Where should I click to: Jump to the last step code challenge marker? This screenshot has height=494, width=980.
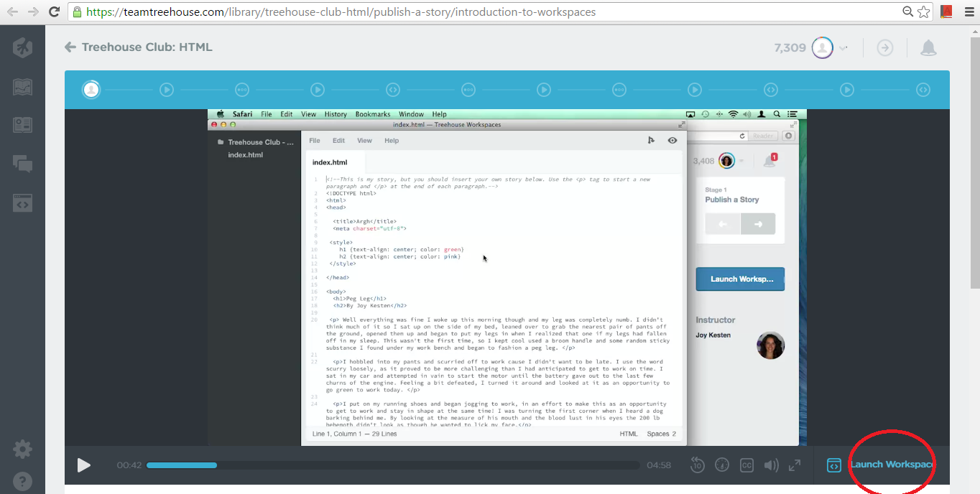[x=923, y=90]
